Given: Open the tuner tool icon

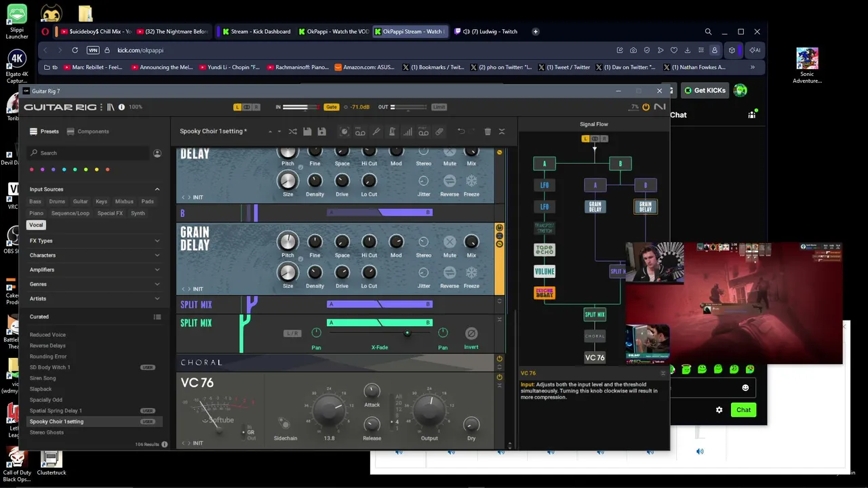Looking at the screenshot, I should tap(376, 131).
